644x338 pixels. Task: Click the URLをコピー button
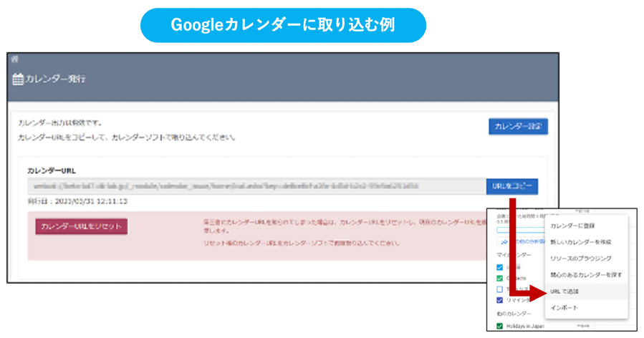[511, 186]
